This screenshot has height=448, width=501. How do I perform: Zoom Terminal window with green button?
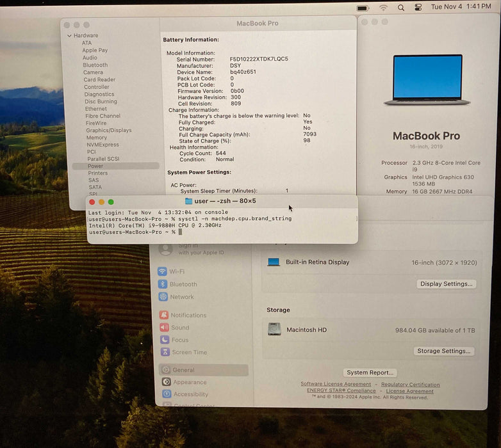pos(111,202)
